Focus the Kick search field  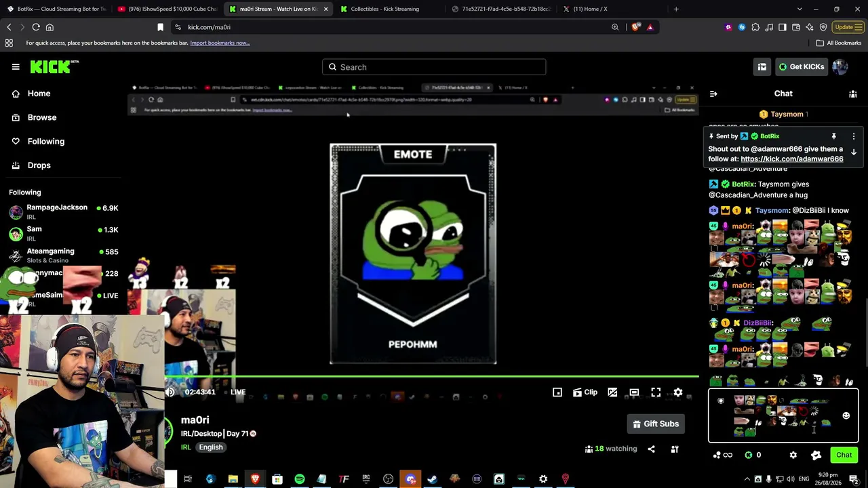click(434, 67)
